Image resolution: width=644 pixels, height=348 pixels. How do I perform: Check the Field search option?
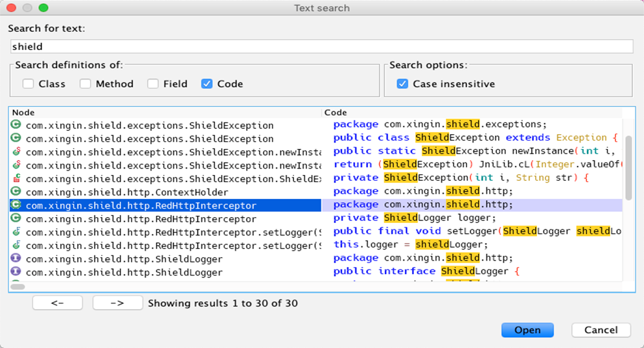click(153, 84)
